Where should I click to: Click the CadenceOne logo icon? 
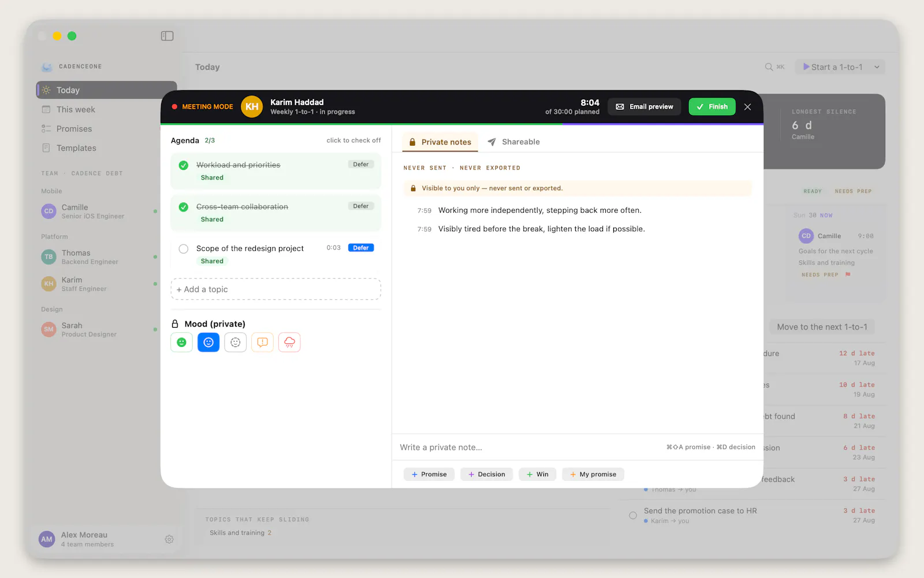(47, 66)
